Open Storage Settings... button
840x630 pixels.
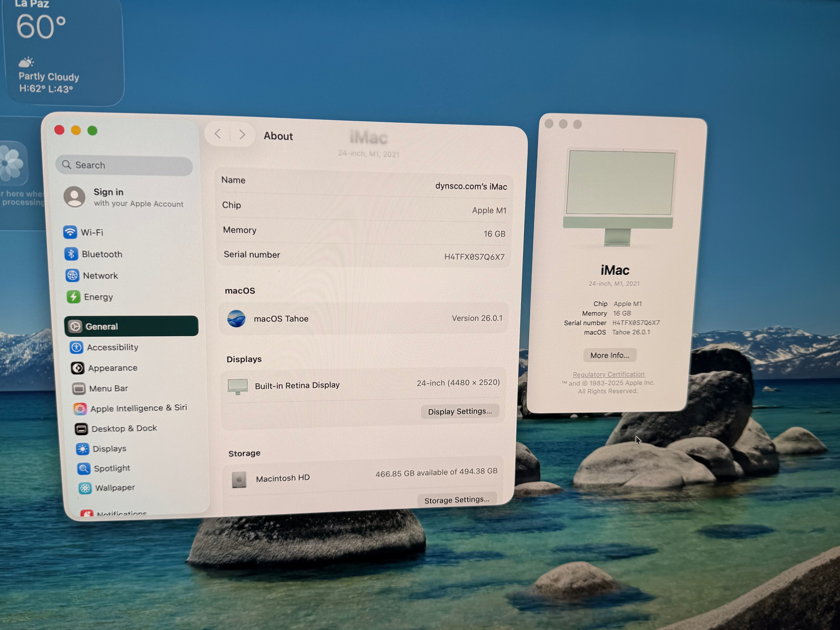coord(457,500)
